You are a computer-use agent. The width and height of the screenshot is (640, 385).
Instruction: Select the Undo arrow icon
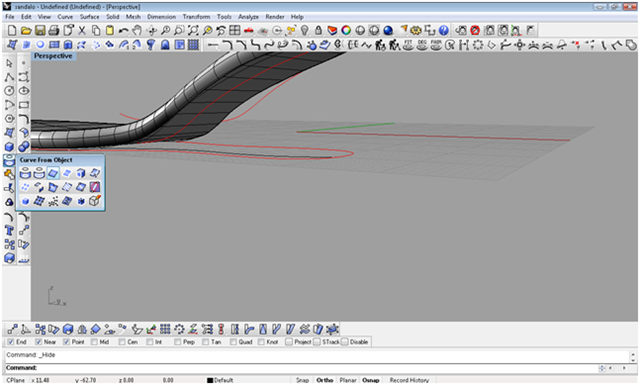click(x=123, y=30)
